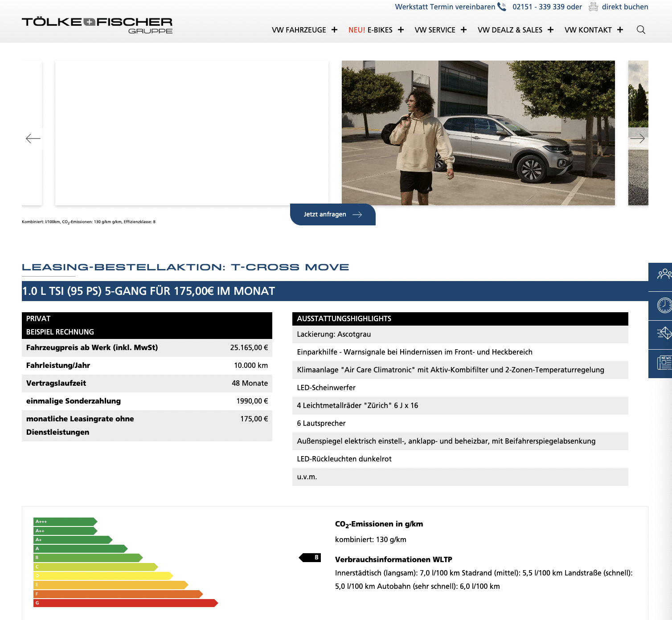This screenshot has height=620, width=672.
Task: Click the green B efficiency bar
Action: coord(88,558)
